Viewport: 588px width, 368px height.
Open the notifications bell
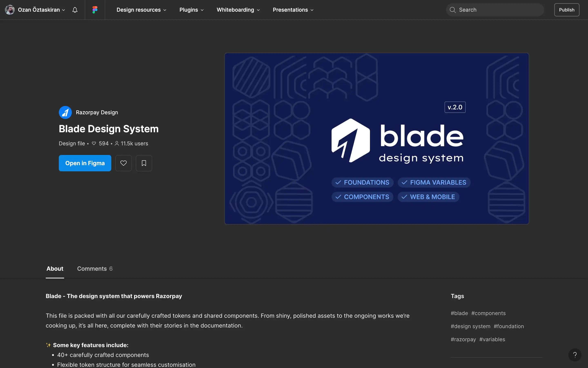[75, 10]
